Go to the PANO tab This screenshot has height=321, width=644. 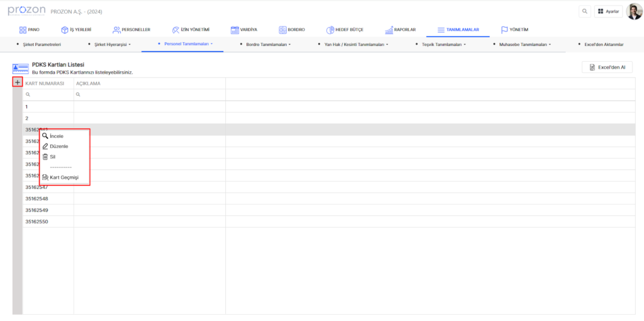[30, 30]
